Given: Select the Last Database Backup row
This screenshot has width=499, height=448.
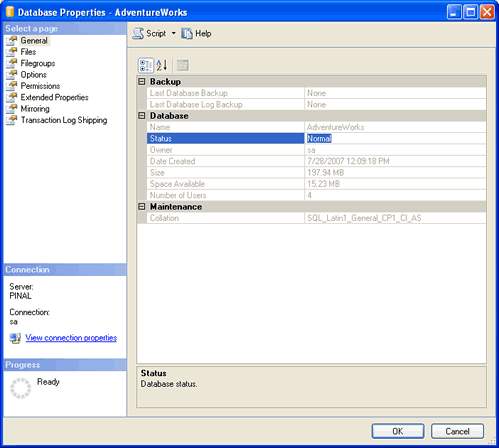Looking at the screenshot, I should click(x=316, y=93).
